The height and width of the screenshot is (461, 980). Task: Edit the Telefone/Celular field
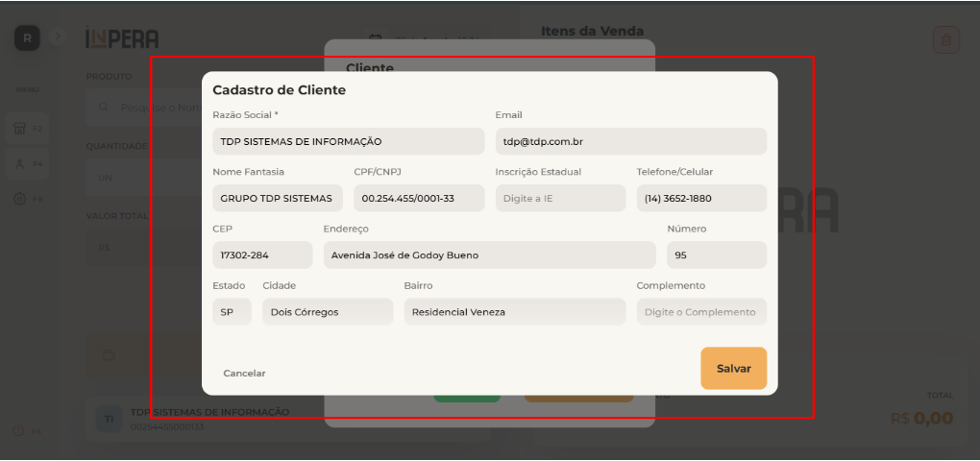pyautogui.click(x=702, y=198)
